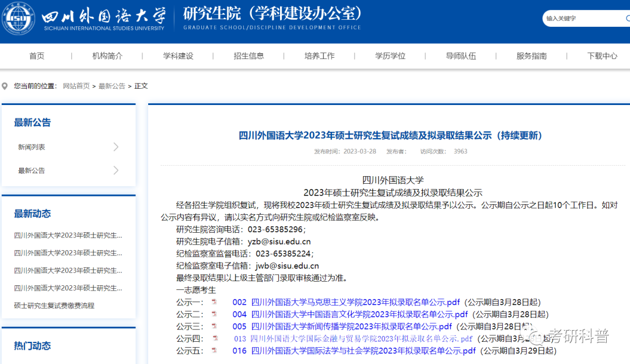Open the 招生信息 nav menu
The width and height of the screenshot is (630, 364).
coord(249,56)
